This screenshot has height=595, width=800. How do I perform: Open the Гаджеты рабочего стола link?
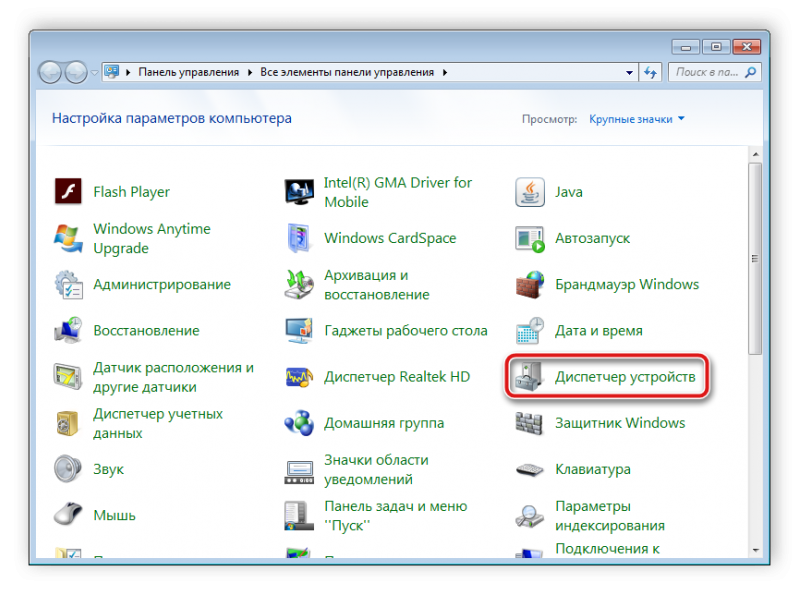[x=406, y=331]
